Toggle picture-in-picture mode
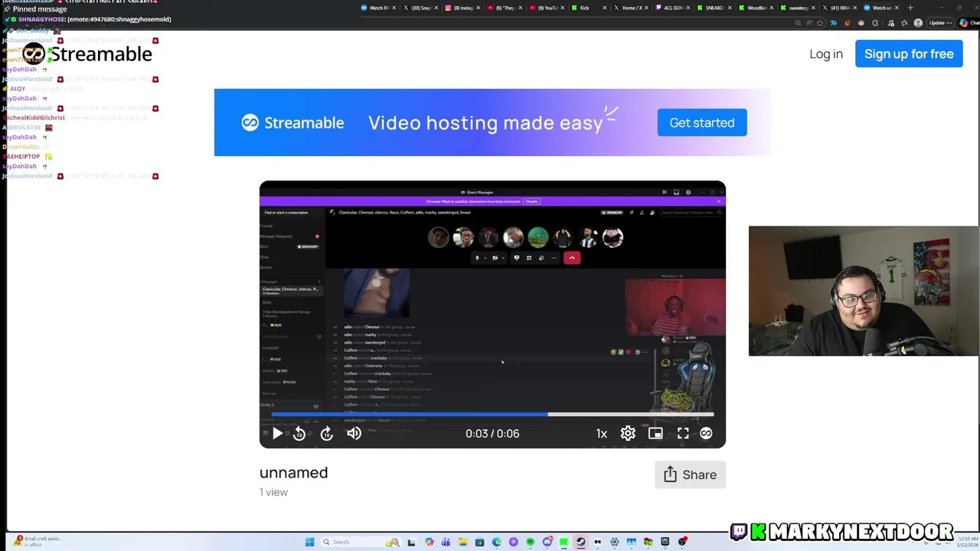This screenshot has width=980, height=551. pyautogui.click(x=655, y=434)
